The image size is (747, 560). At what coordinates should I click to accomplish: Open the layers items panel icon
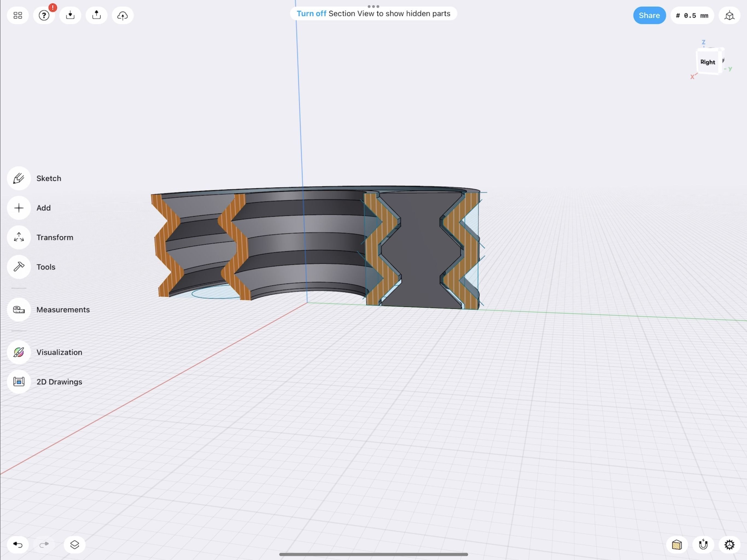(x=75, y=544)
